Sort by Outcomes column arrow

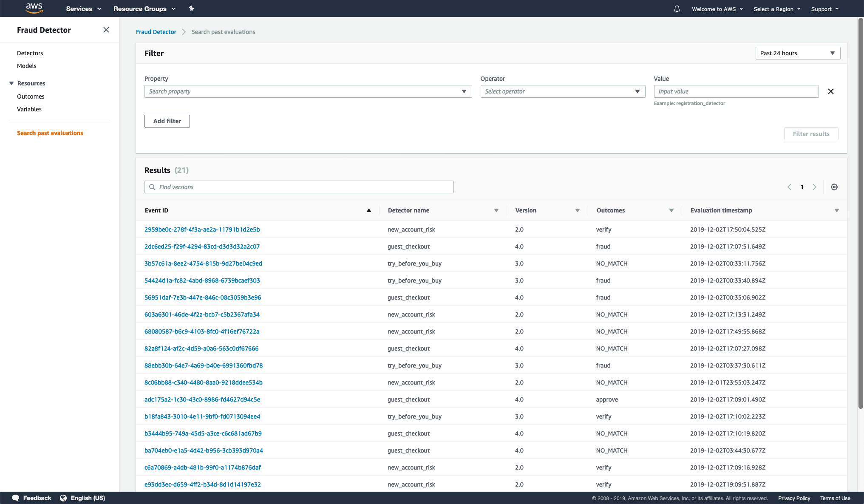671,210
